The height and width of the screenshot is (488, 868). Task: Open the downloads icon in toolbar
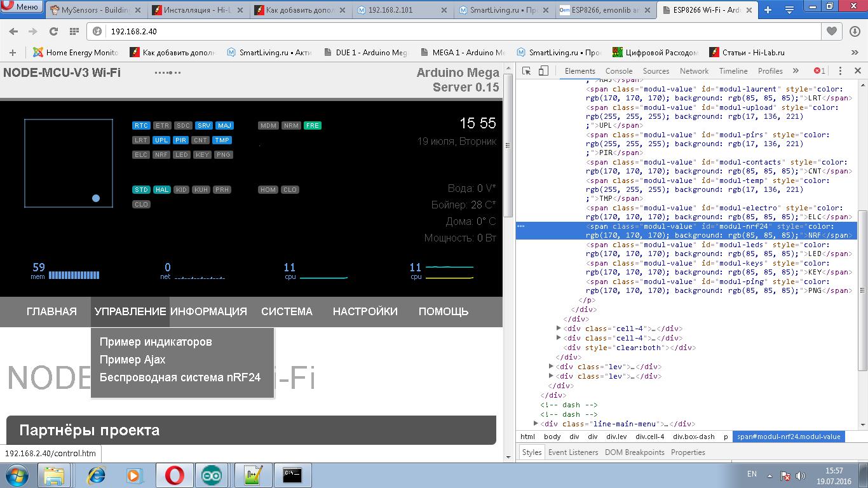tap(855, 31)
